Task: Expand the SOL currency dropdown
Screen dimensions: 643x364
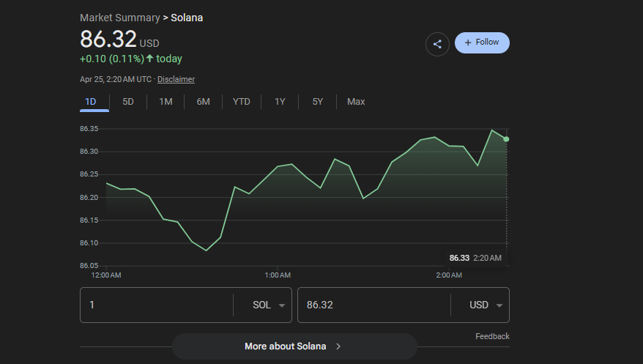Action: [269, 305]
